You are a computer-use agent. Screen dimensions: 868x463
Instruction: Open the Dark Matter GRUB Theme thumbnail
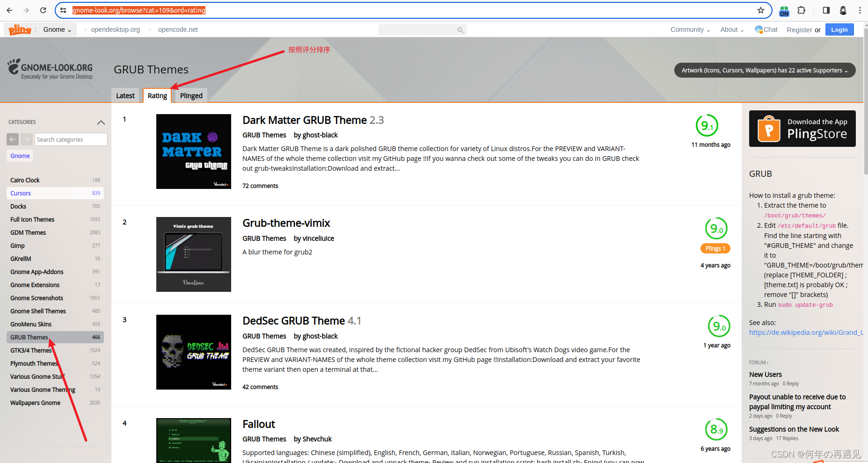click(x=194, y=152)
